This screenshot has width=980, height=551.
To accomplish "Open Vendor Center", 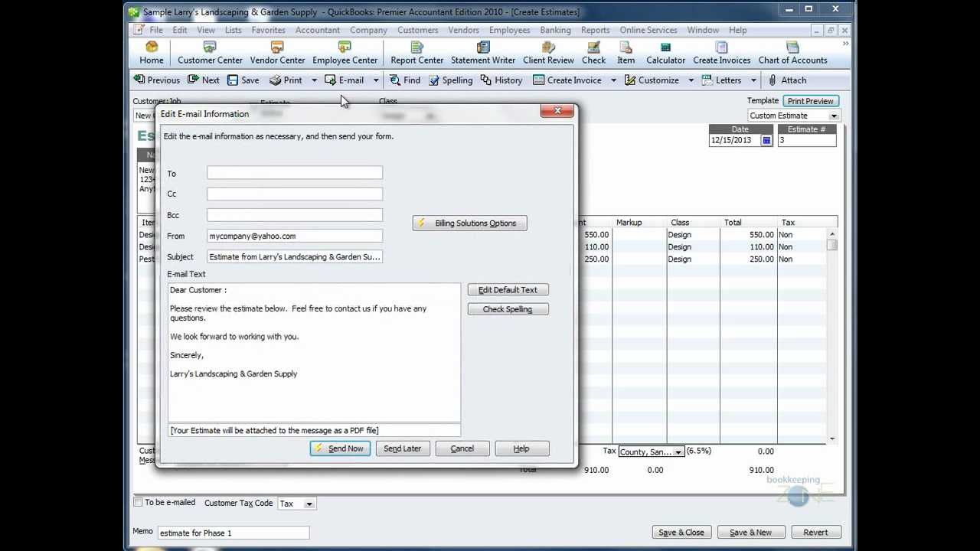I will tap(277, 53).
